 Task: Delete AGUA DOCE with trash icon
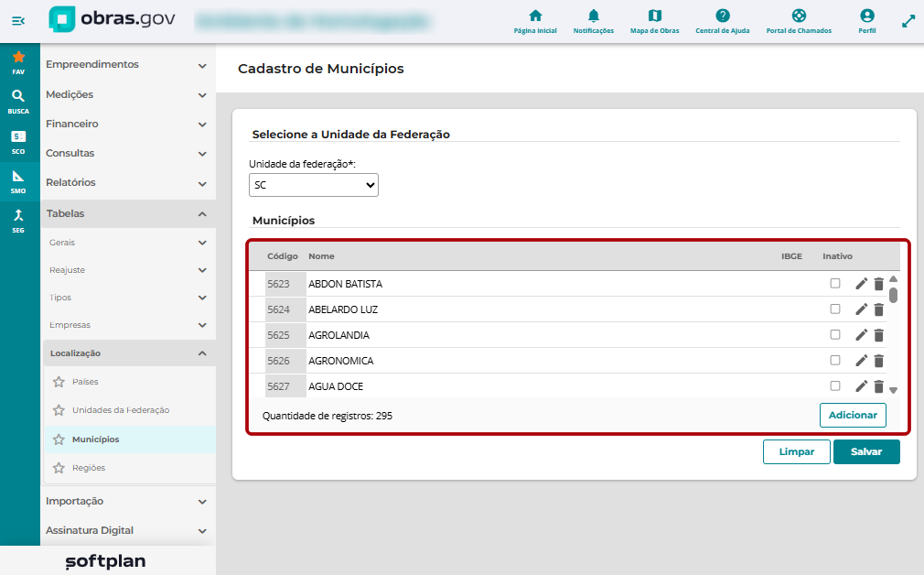(x=878, y=386)
